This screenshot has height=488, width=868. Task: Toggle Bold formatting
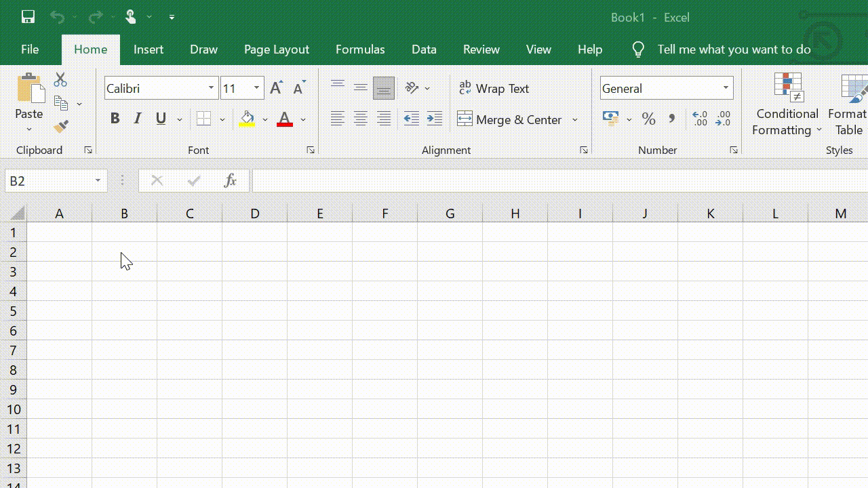point(115,119)
